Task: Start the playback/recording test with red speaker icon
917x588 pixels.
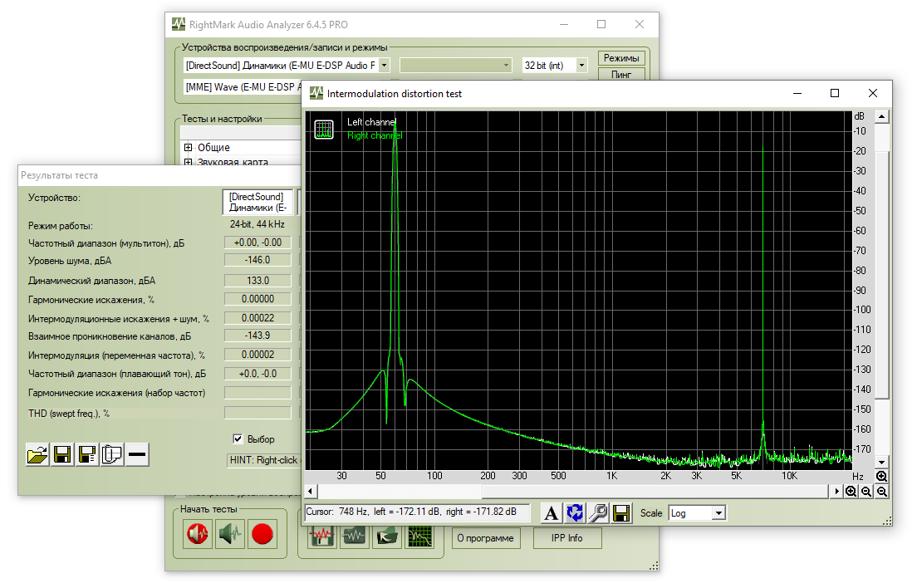Action: tap(198, 534)
